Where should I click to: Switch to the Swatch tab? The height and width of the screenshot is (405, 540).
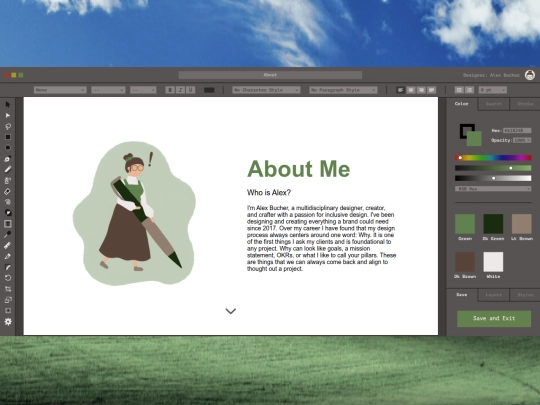click(494, 104)
